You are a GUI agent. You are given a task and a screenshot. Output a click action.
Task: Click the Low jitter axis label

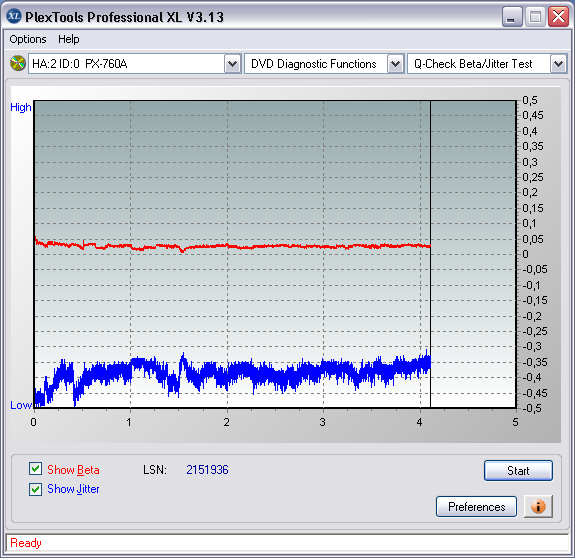[x=21, y=405]
